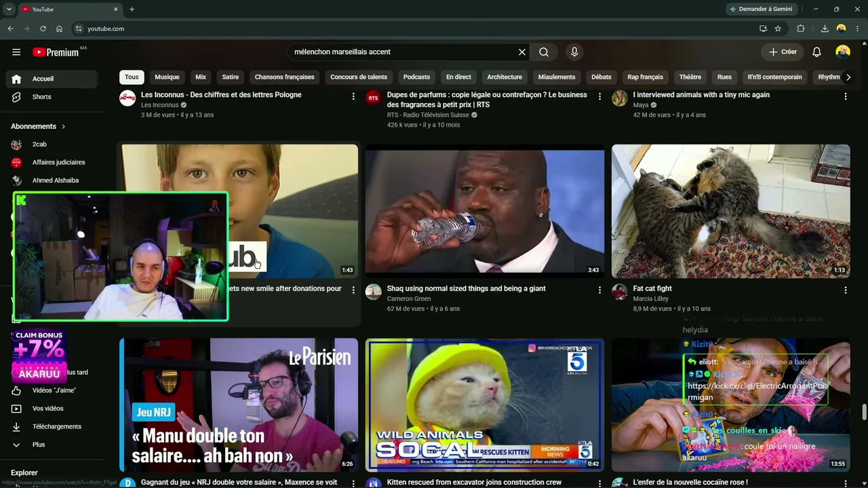
Task: Click the YouTube Premium logo
Action: pos(56,52)
